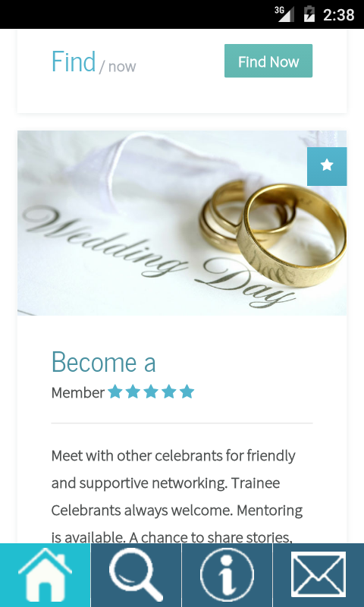Click the third rating star beside Member

point(150,392)
